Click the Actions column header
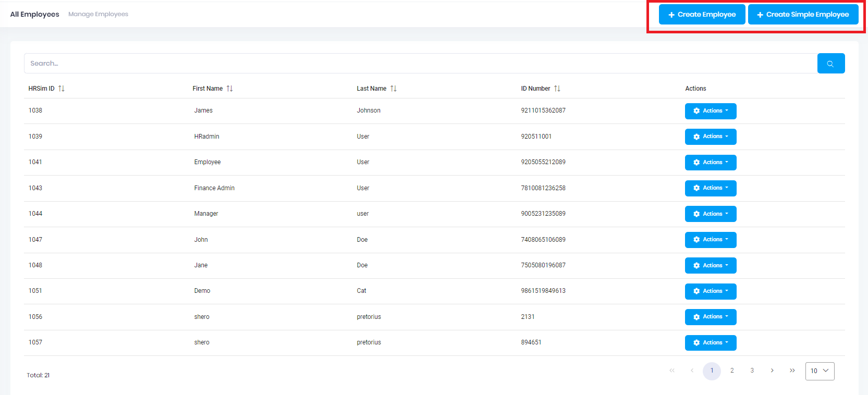Screen dimensions: 868x395 (695, 89)
